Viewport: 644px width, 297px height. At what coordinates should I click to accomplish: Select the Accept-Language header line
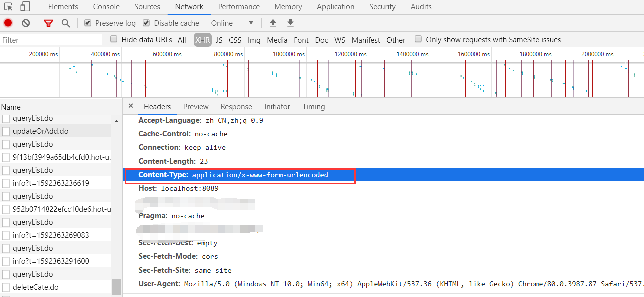point(201,120)
